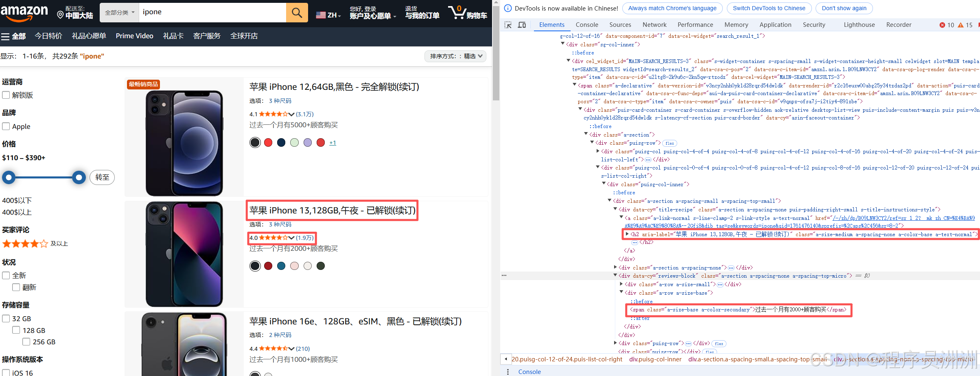Image resolution: width=980 pixels, height=376 pixels.
Task: Open the shopping cart icon
Action: coord(457,12)
